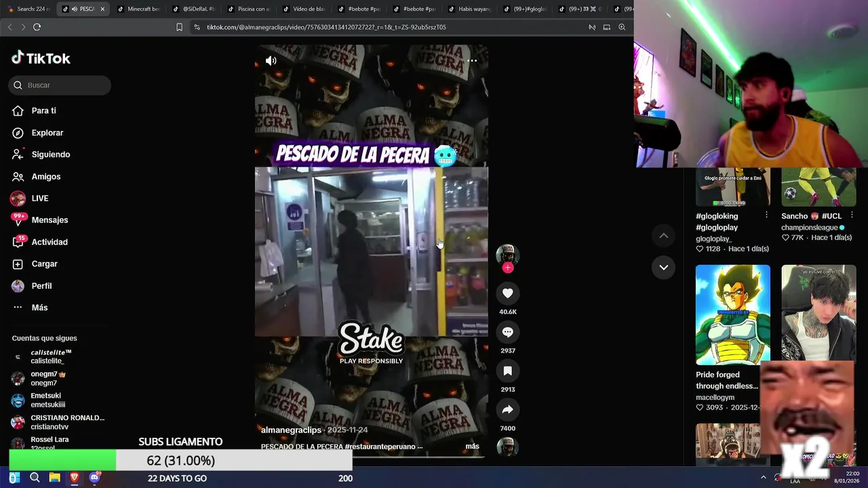Expand the Más sidebar menu
This screenshot has width=868, height=488.
39,307
